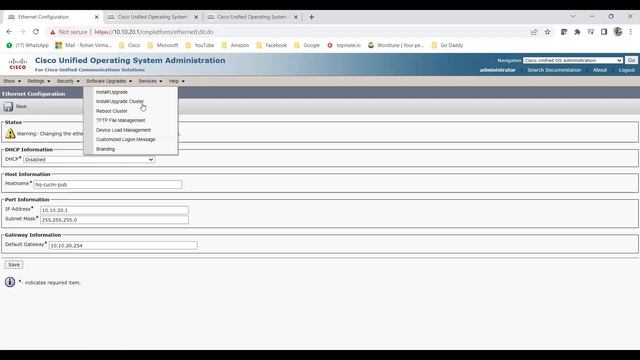
Task: Bookmark this page with star icon
Action: (547, 32)
